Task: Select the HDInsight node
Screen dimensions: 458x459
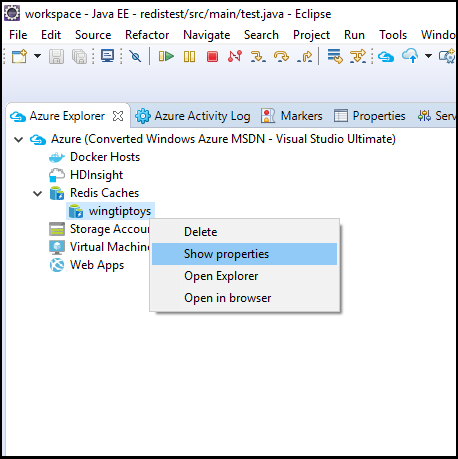Action: coord(96,175)
